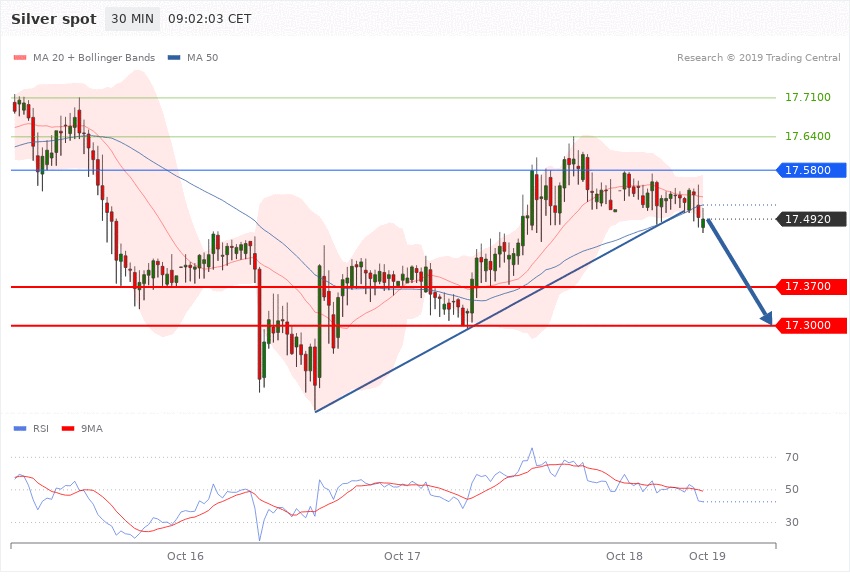The width and height of the screenshot is (850, 576).
Task: Click the RSI 70 level axis label
Action: coord(792,458)
